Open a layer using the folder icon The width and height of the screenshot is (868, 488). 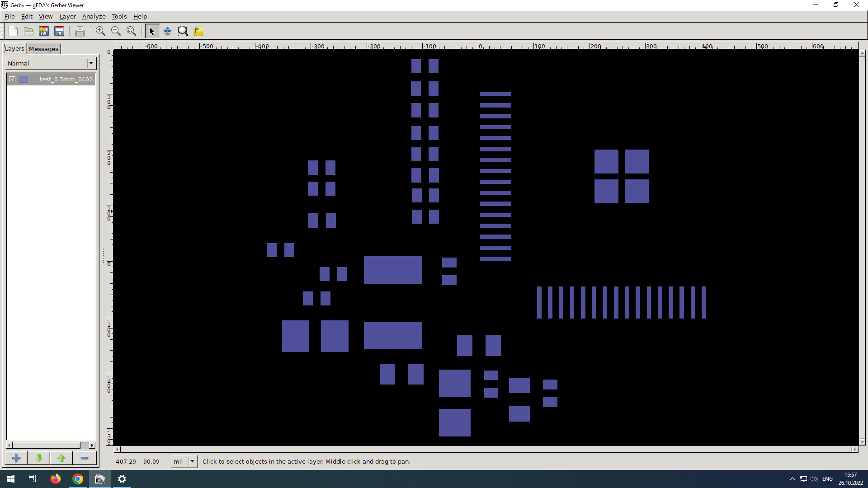coord(28,31)
